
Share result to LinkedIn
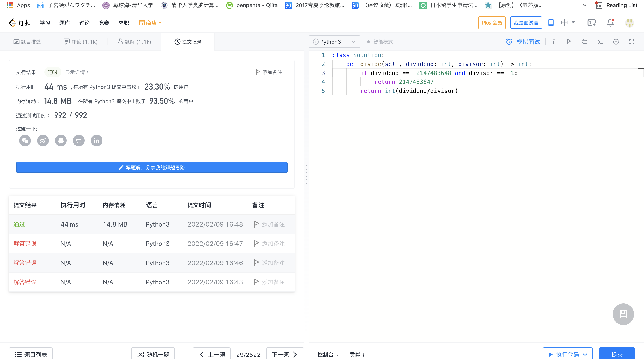[x=97, y=141]
